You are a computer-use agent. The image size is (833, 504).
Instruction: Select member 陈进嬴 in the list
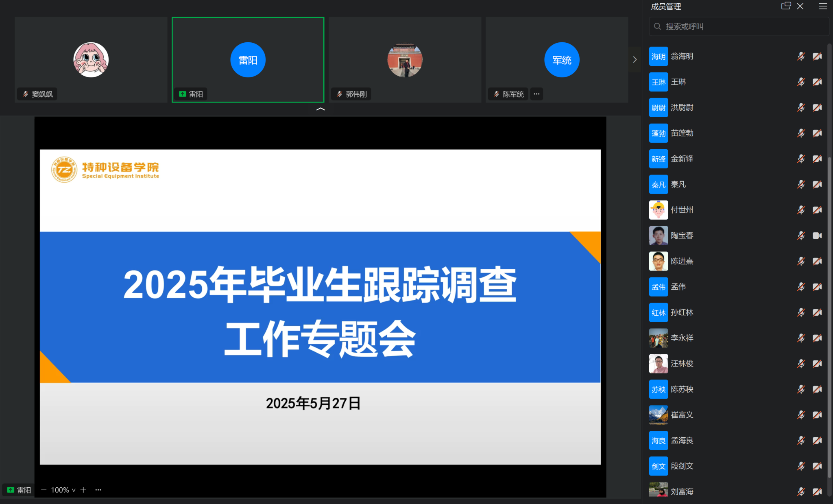682,261
